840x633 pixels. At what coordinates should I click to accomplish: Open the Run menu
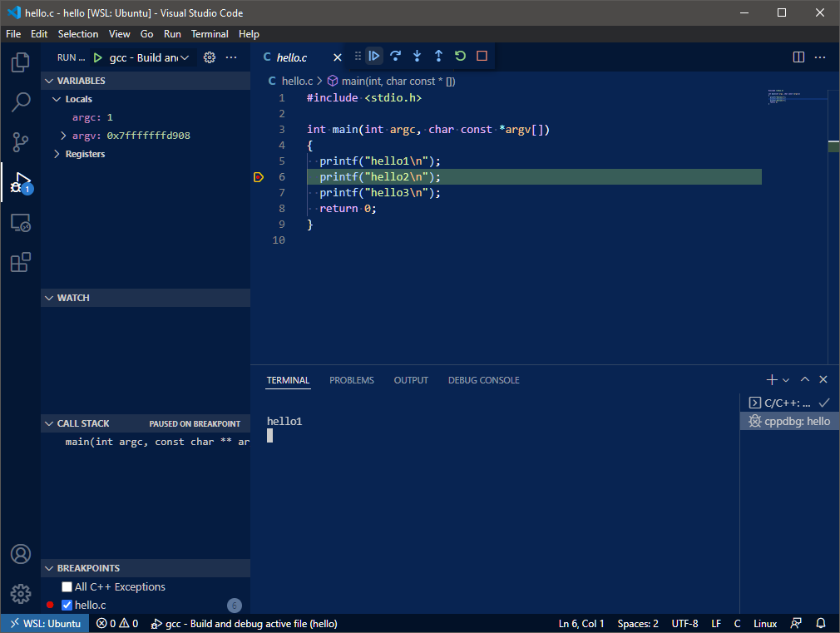[x=172, y=34]
